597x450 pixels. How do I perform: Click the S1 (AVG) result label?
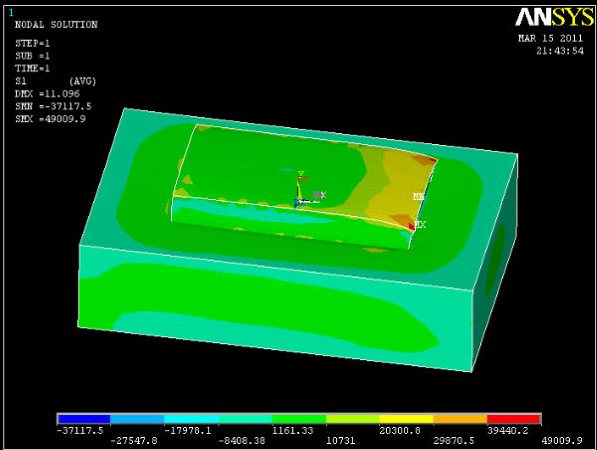(56, 81)
